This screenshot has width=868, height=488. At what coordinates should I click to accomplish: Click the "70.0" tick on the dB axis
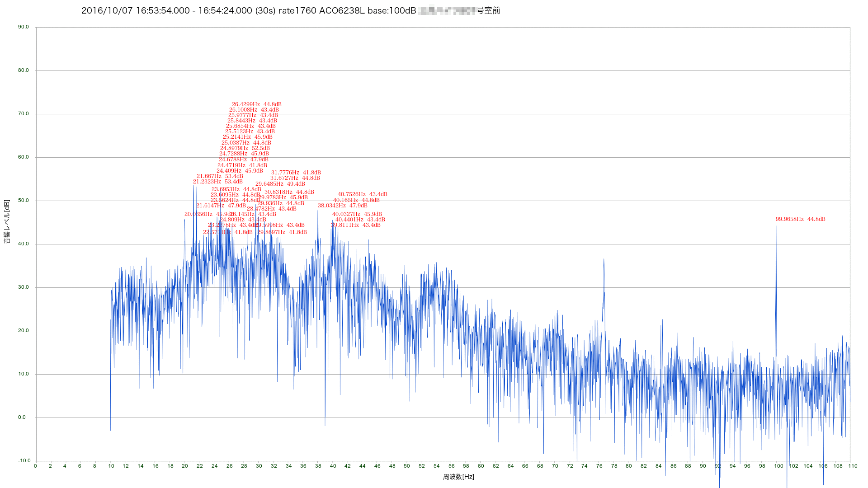coord(24,114)
